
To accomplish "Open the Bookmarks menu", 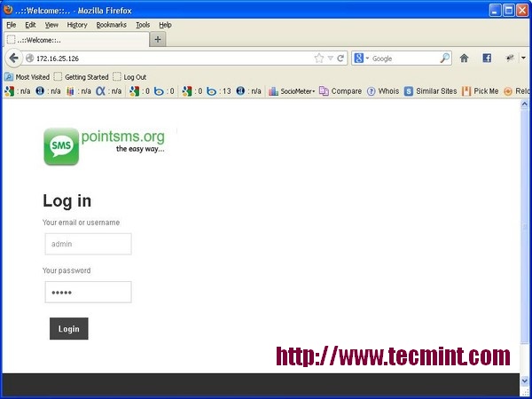I will coord(112,25).
